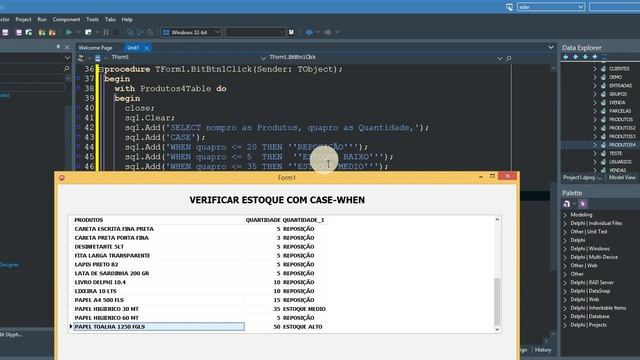640x360 pixels.
Task: Switch to the History tab at bottom
Action: click(543, 350)
